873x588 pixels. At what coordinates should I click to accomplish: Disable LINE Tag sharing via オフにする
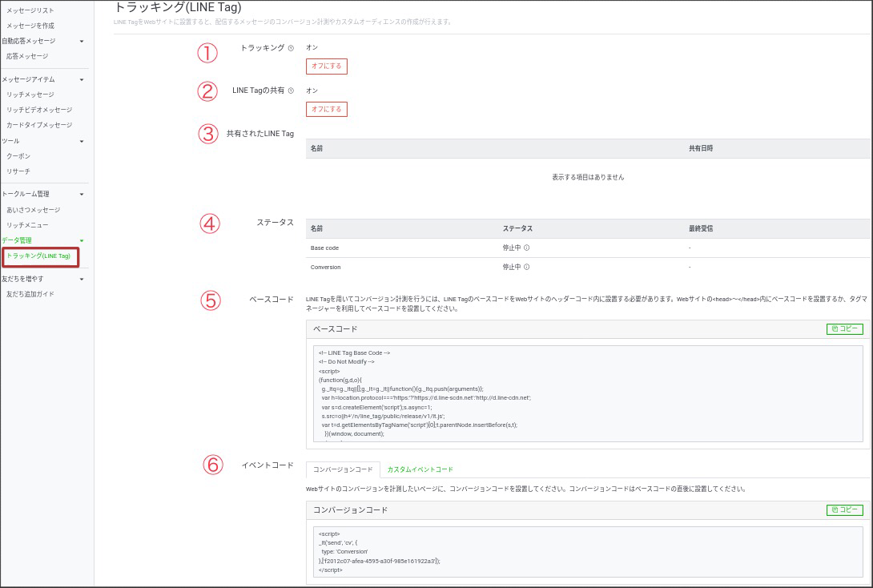[326, 110]
